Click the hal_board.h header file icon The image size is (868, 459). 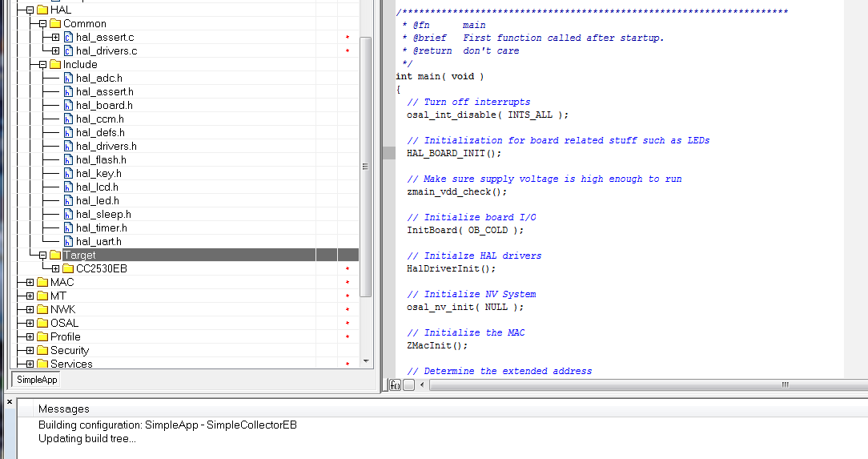[68, 105]
